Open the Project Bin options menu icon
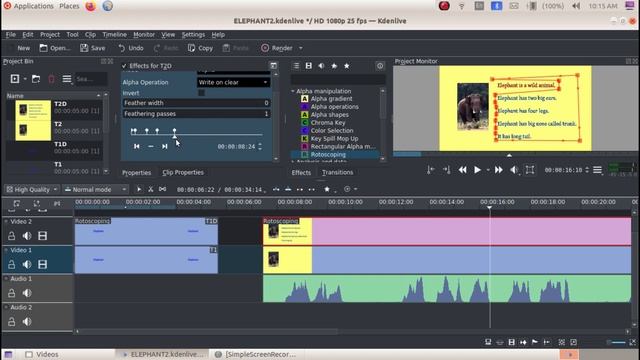This screenshot has width=640, height=360. click(x=67, y=78)
